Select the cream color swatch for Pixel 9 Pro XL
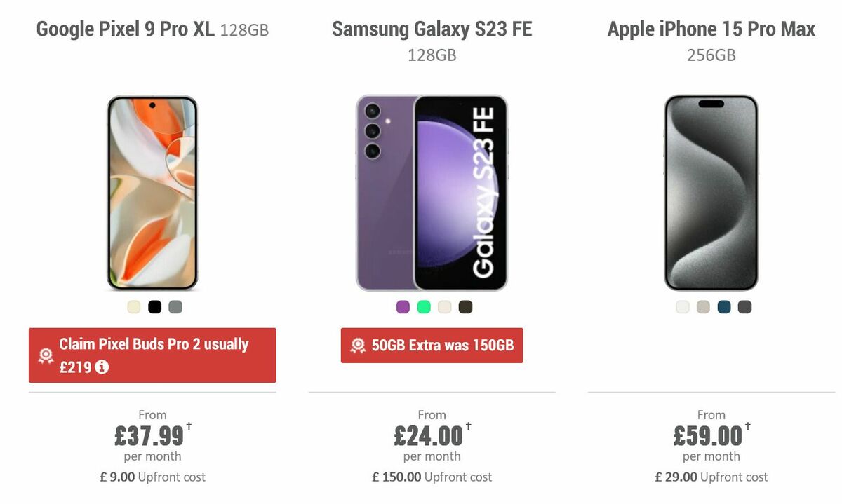The image size is (842, 504). [133, 306]
